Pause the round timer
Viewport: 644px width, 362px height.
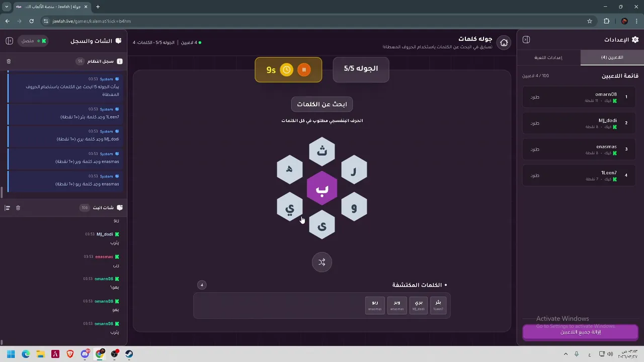click(304, 70)
